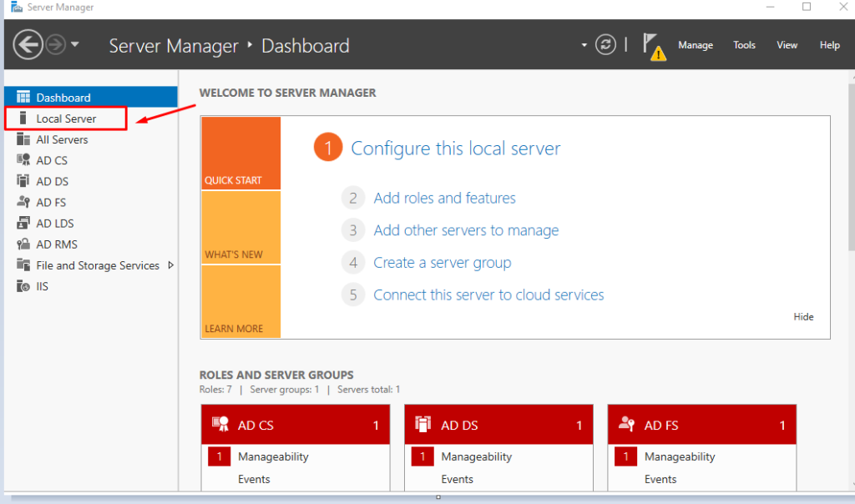The height and width of the screenshot is (504, 855).
Task: Open the notifications flag with warning
Action: [x=654, y=46]
